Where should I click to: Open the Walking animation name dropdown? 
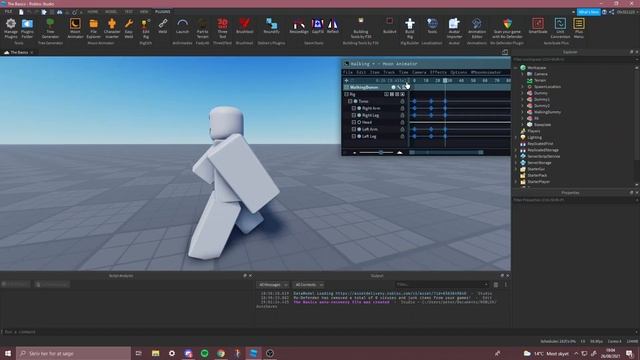373,64
